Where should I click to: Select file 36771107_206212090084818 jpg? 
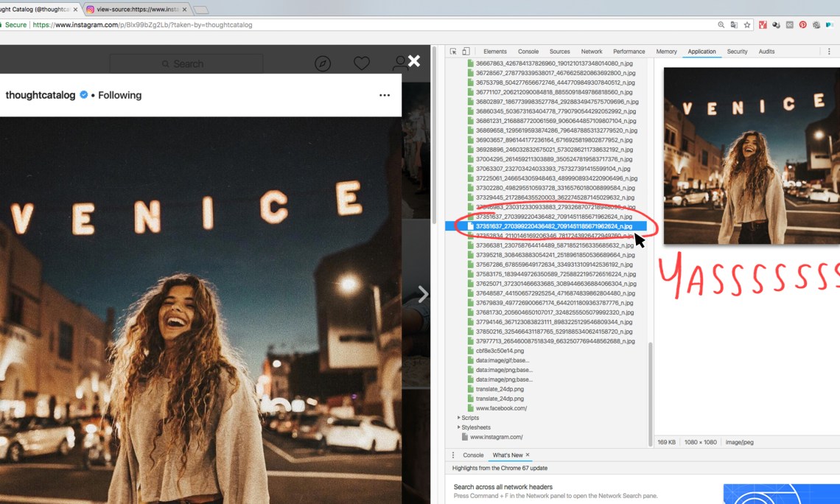(554, 92)
